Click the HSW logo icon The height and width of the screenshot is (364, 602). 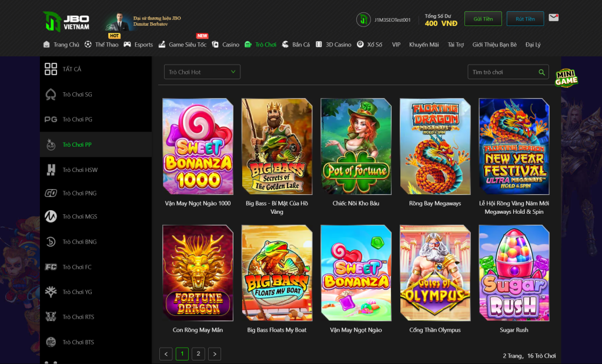[x=51, y=170]
